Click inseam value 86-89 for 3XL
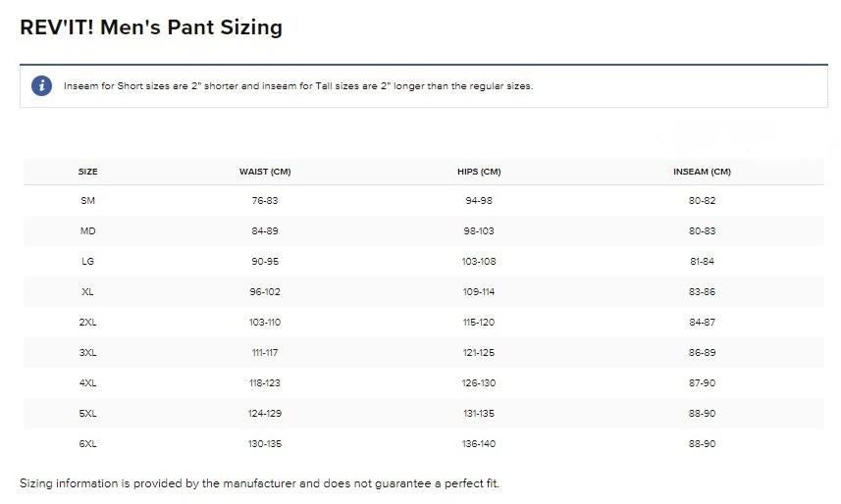 pyautogui.click(x=702, y=353)
